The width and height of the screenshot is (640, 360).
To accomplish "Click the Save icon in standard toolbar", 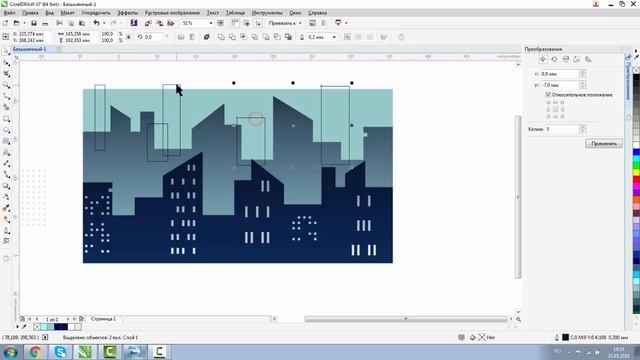I will pyautogui.click(x=34, y=23).
